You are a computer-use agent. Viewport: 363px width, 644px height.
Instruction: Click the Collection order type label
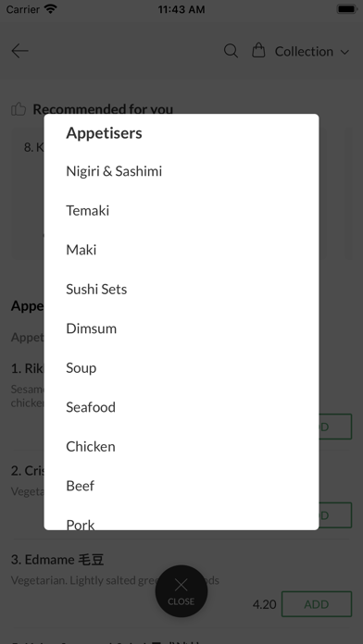(x=304, y=52)
